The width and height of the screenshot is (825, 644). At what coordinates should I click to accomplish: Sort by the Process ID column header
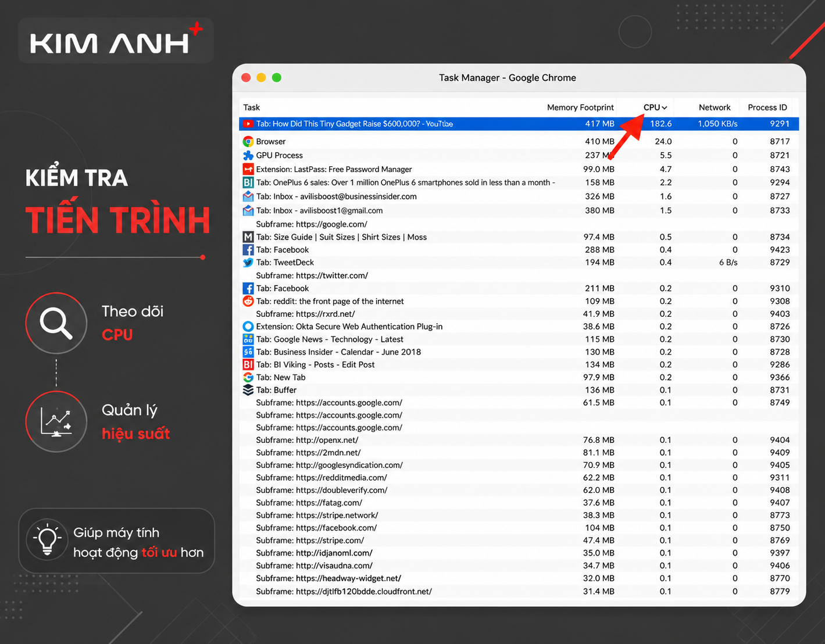tap(767, 108)
